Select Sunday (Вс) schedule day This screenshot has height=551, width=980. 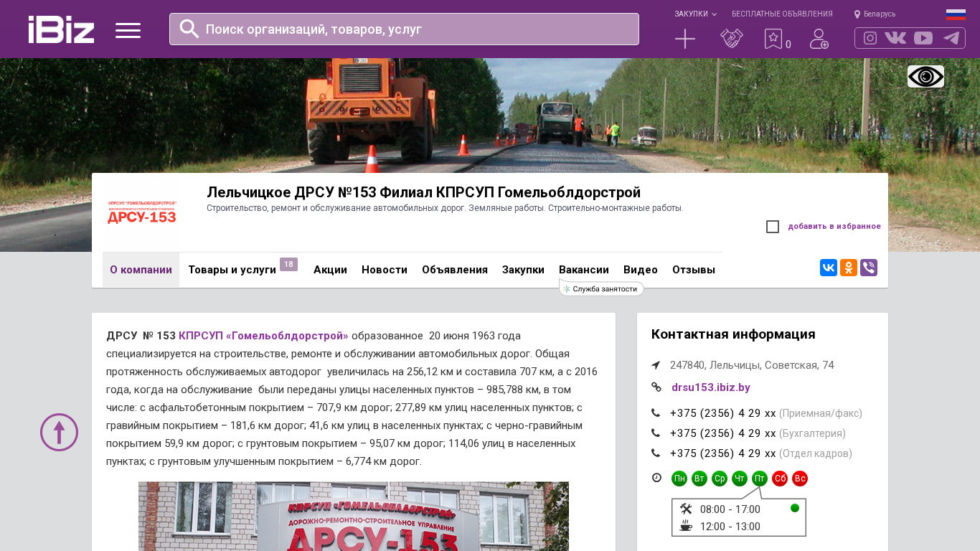click(x=800, y=479)
